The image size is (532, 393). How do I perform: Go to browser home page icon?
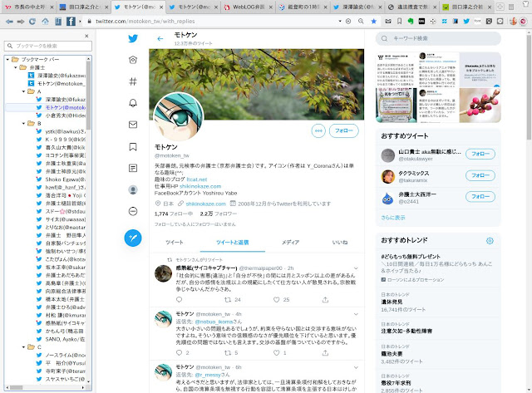coord(45,22)
